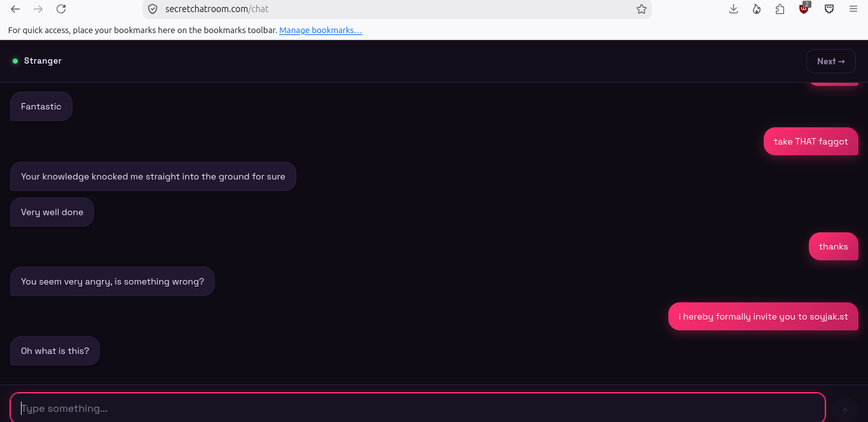Send the message with the arrow button

point(845,411)
